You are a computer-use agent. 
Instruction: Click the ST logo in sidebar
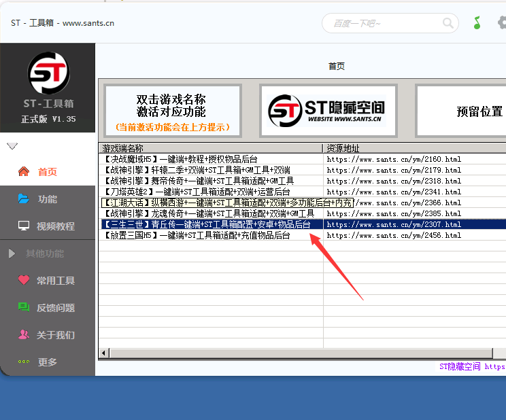tap(48, 73)
